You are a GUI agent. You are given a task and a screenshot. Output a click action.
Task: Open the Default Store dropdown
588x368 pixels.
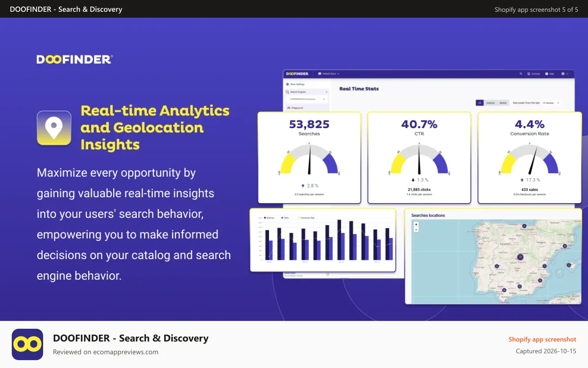click(x=328, y=74)
